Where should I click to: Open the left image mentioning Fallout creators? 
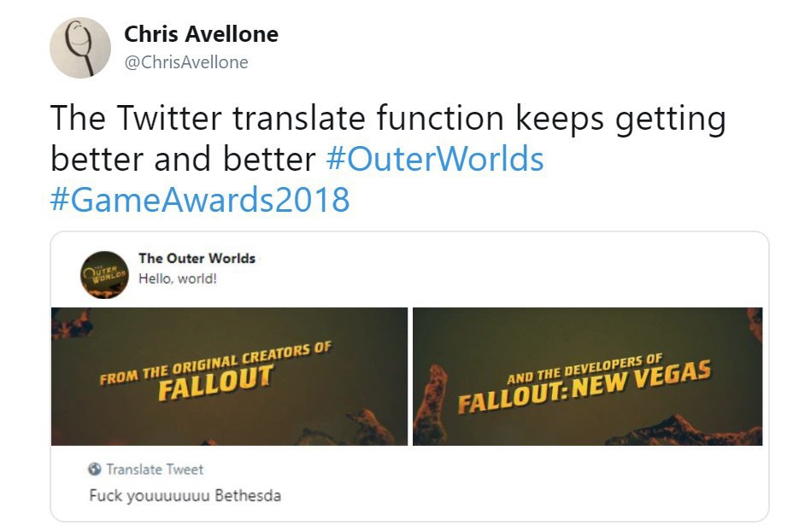point(229,376)
